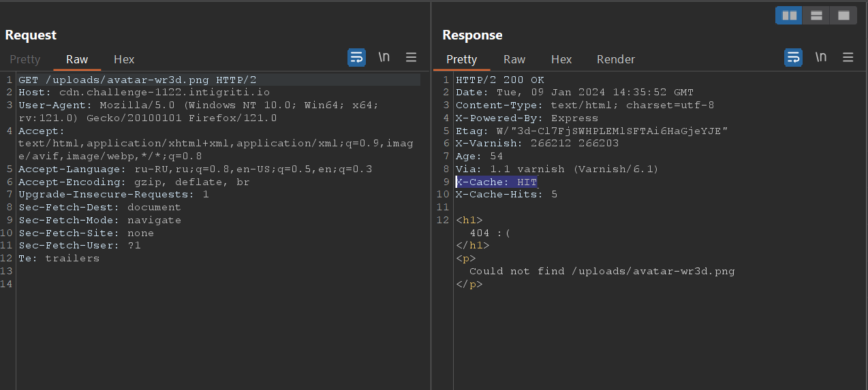Click the GET request line text

tap(137, 80)
